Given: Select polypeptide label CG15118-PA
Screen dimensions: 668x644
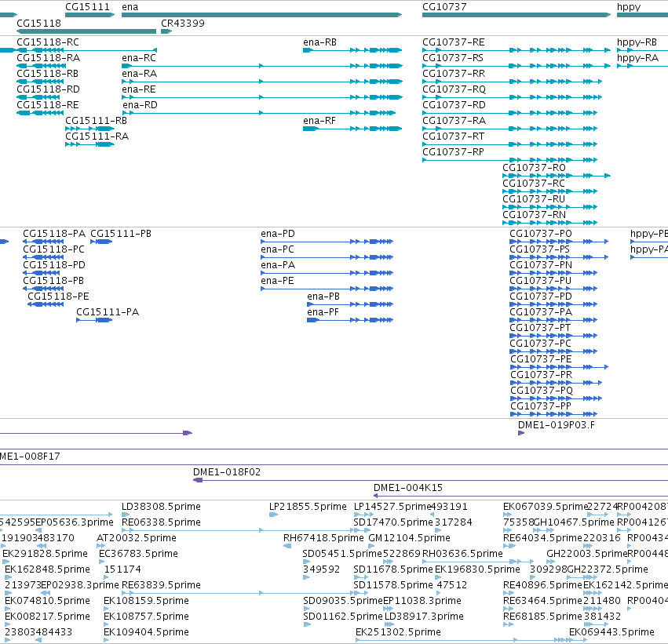Looking at the screenshot, I should (x=54, y=234).
